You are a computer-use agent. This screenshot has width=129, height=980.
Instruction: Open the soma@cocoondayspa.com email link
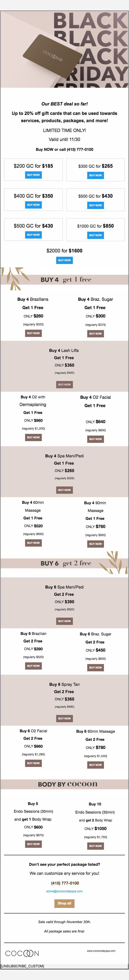[x=64, y=891]
